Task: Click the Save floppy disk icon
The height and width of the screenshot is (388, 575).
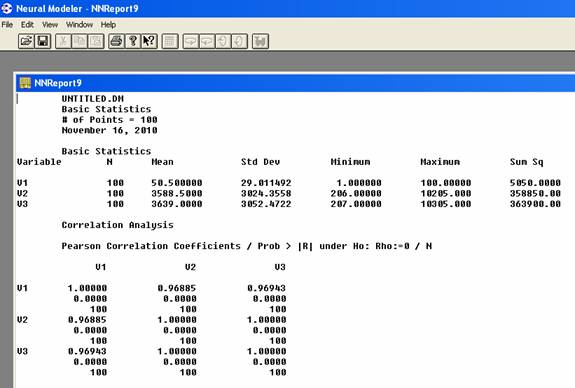Action: pos(43,41)
